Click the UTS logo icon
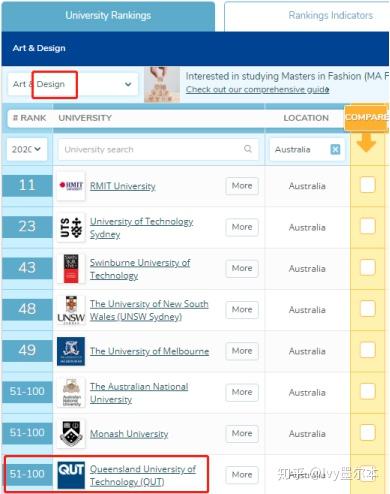 tap(71, 227)
